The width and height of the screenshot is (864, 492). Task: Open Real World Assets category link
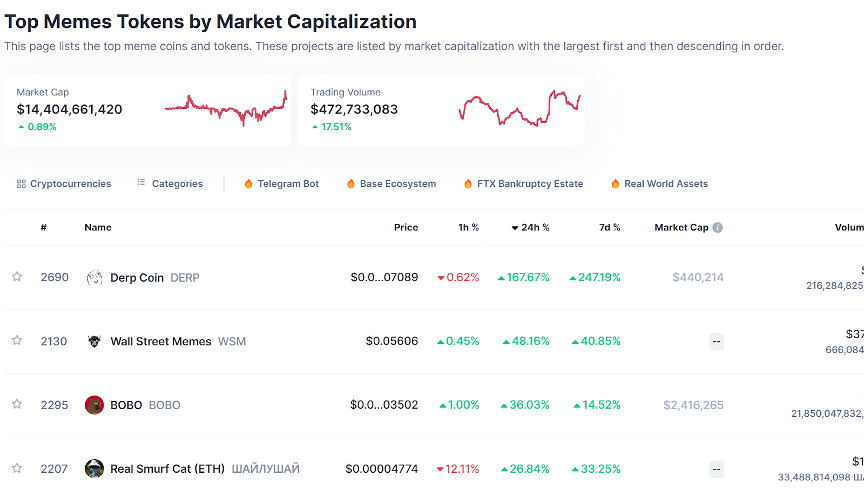point(665,184)
